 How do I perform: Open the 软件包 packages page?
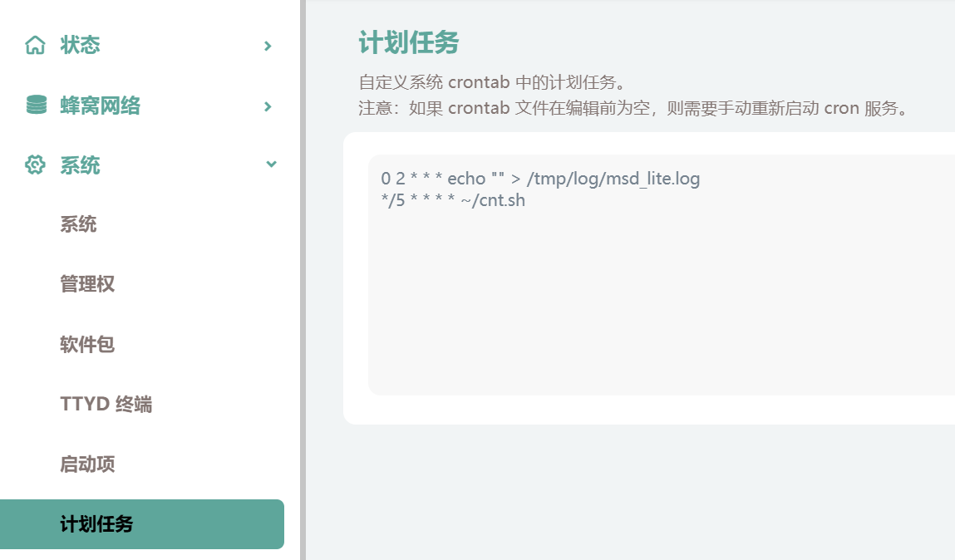pyautogui.click(x=88, y=344)
